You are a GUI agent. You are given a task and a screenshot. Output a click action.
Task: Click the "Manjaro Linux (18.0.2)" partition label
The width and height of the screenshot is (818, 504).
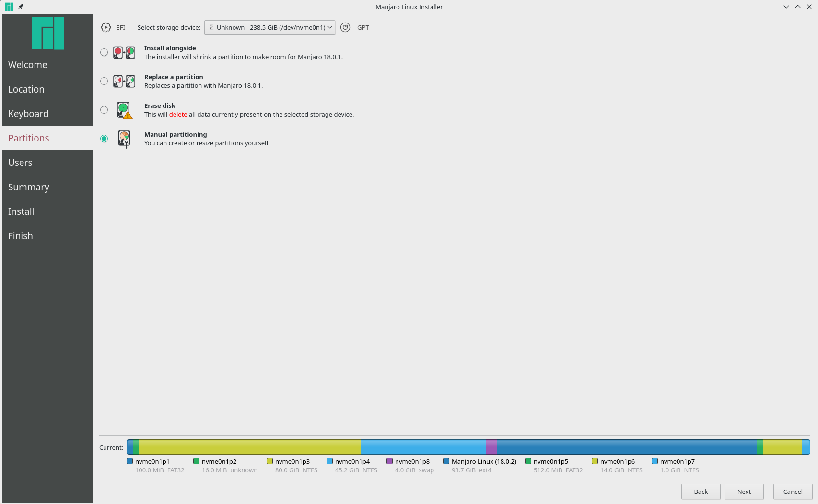[484, 461]
